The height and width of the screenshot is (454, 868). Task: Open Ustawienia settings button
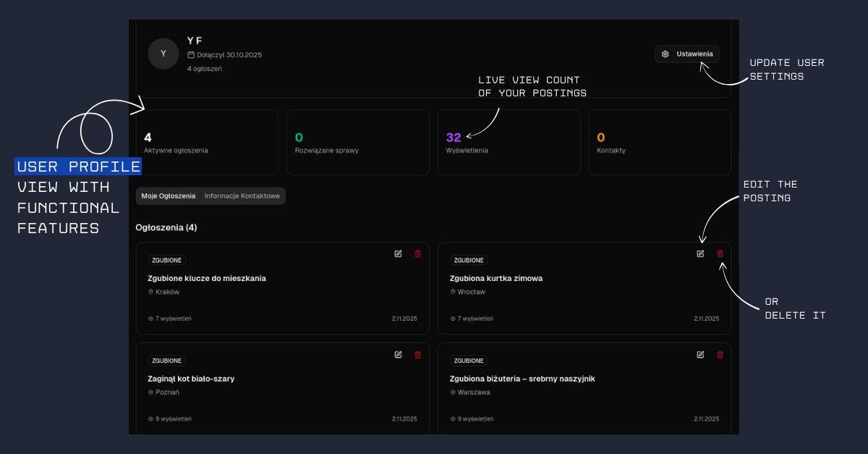click(x=687, y=54)
